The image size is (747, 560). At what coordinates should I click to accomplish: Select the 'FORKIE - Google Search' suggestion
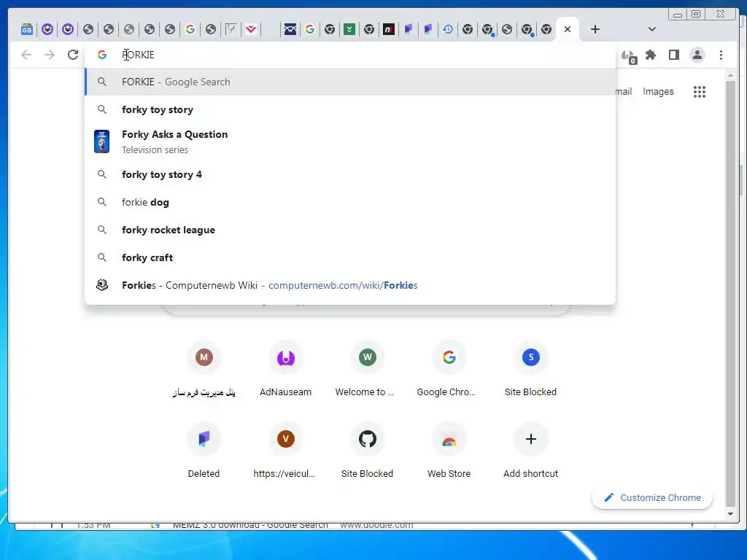click(350, 82)
